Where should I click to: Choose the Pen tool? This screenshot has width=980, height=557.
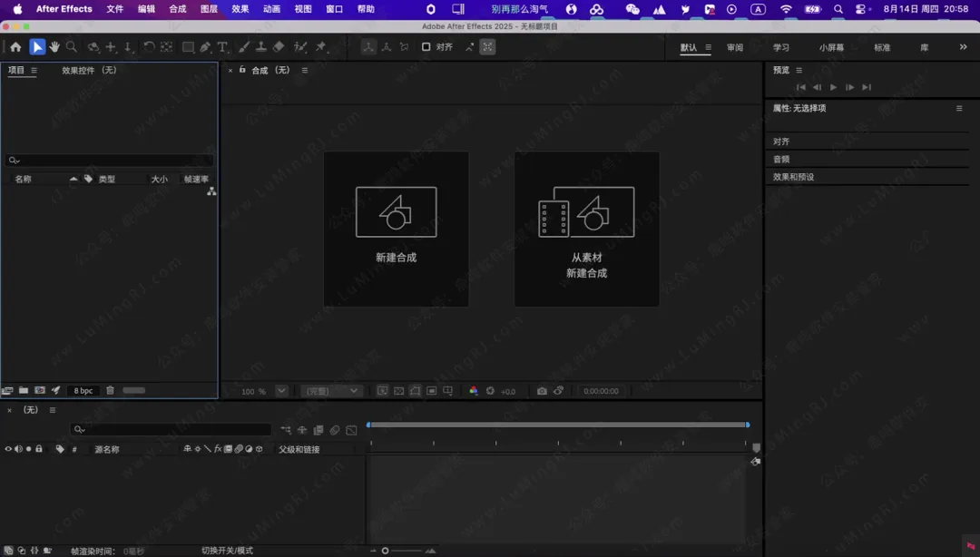[205, 47]
